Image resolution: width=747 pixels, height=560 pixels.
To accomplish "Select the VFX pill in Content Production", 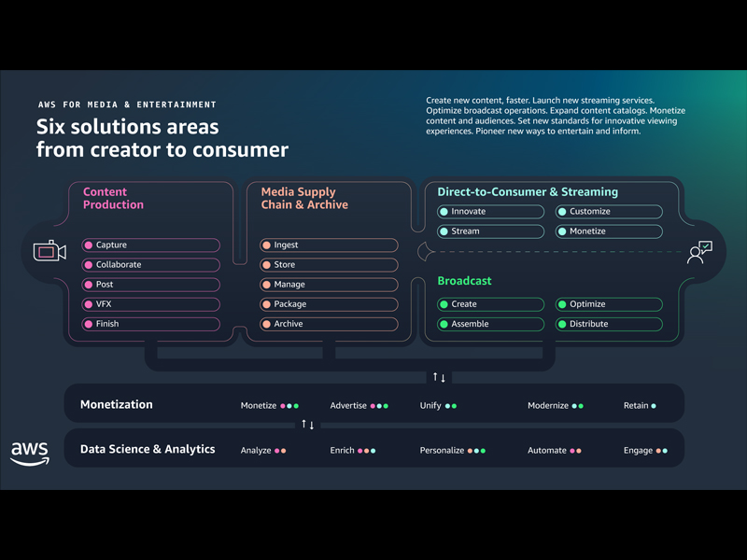I will [151, 304].
